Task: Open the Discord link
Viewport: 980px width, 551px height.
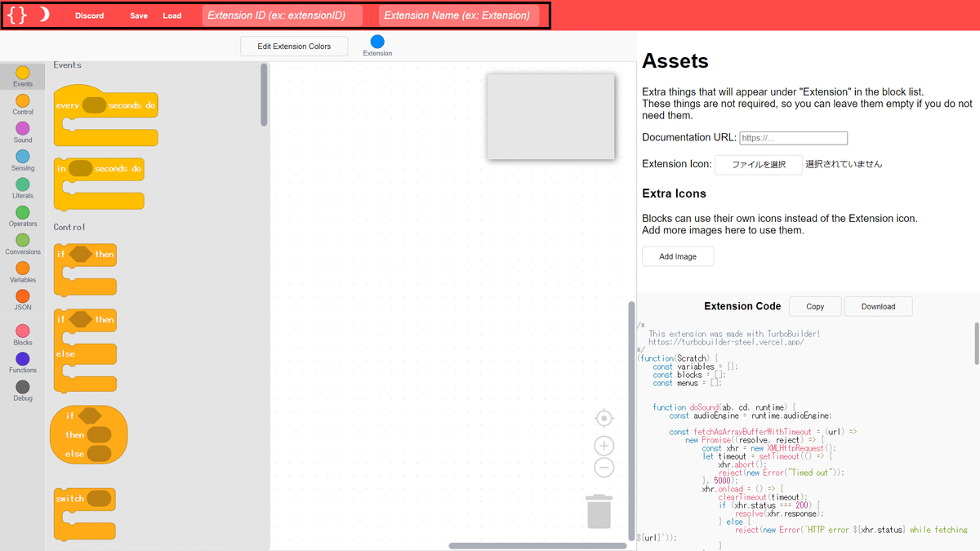Action: click(x=90, y=16)
